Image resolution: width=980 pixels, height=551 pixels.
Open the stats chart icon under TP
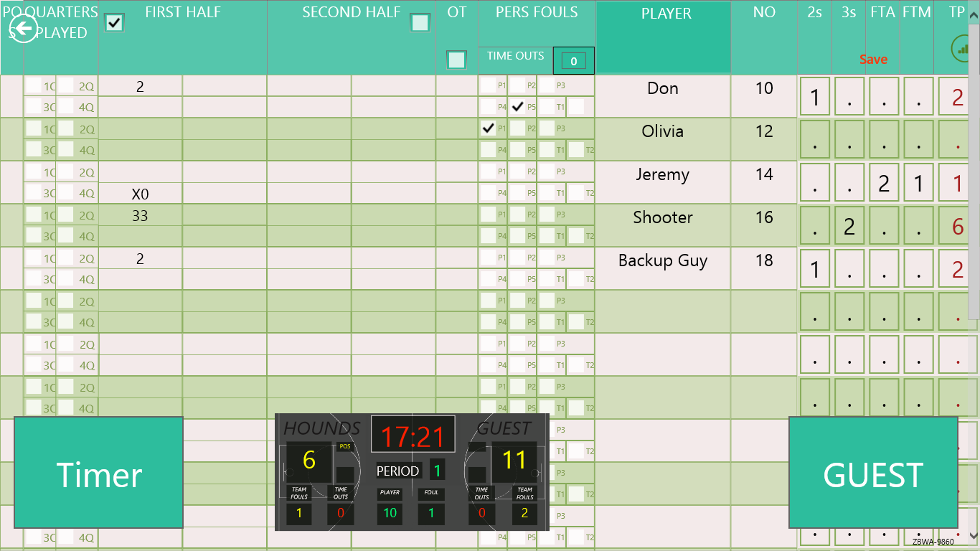click(x=962, y=50)
